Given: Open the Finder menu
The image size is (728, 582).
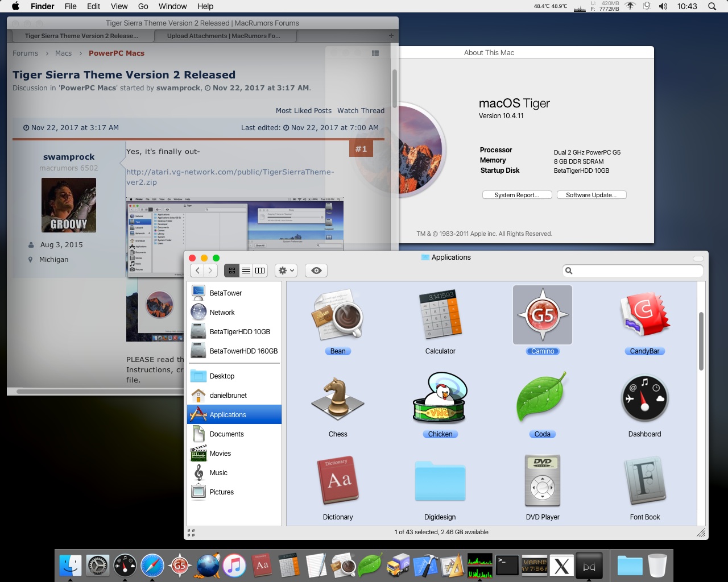Looking at the screenshot, I should click(43, 6).
